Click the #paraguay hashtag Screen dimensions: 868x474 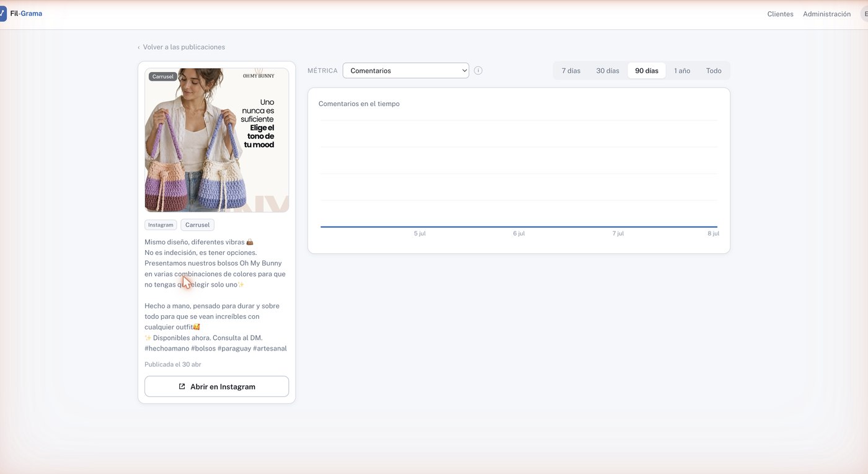(x=234, y=349)
